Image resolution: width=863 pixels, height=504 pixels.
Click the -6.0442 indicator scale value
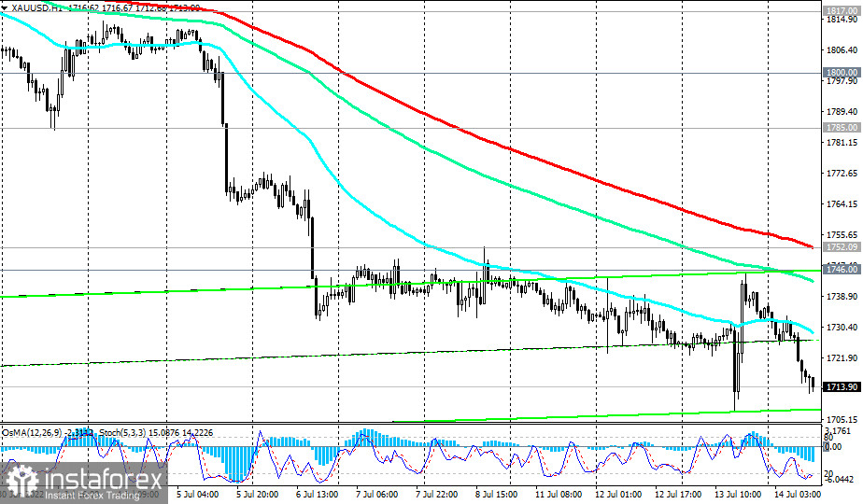point(841,479)
